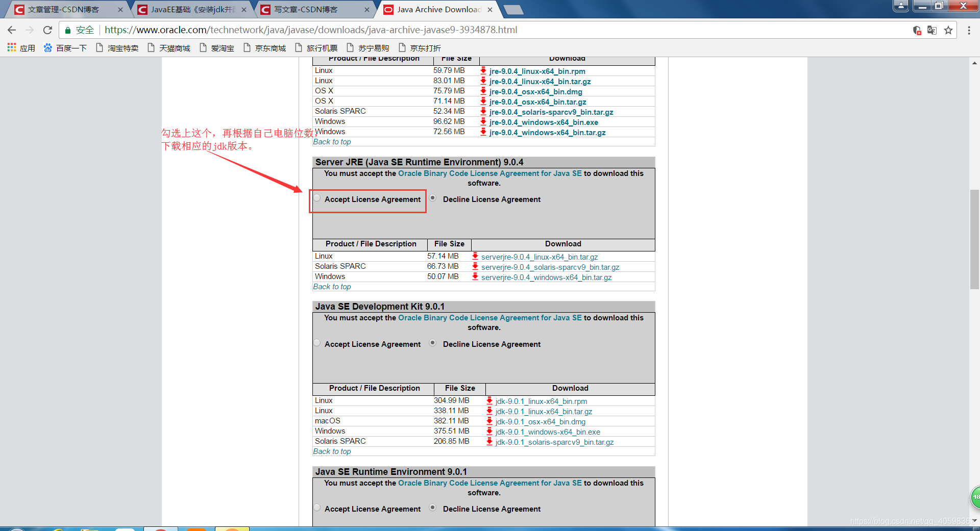The image size is (980, 531).
Task: Open the 旅行机票 bookmark
Action: (316, 48)
